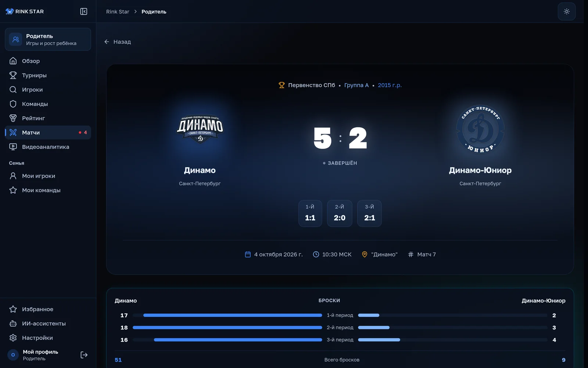Select Матчи in the sidebar
588x368 pixels.
coord(48,132)
